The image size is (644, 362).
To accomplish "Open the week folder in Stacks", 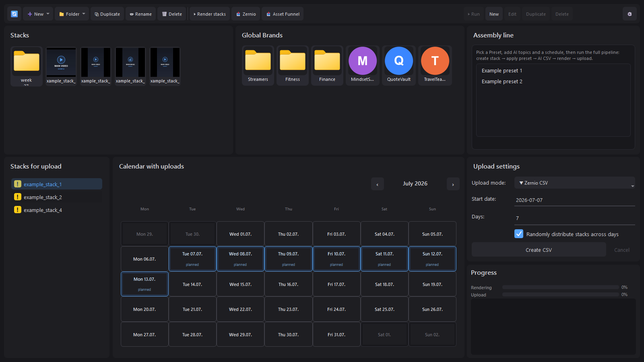I will [27, 66].
